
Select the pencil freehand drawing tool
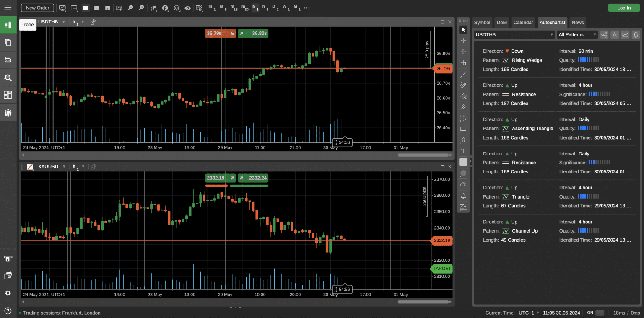463,85
